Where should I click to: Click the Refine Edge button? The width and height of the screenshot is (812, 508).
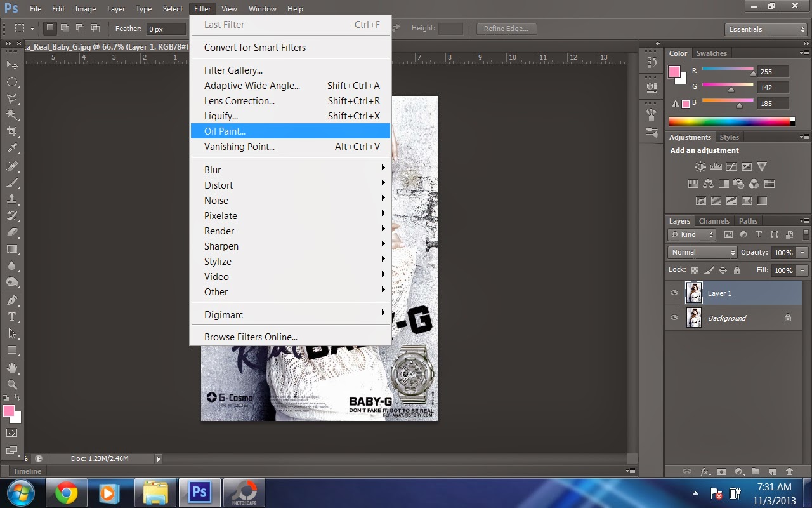coord(506,29)
